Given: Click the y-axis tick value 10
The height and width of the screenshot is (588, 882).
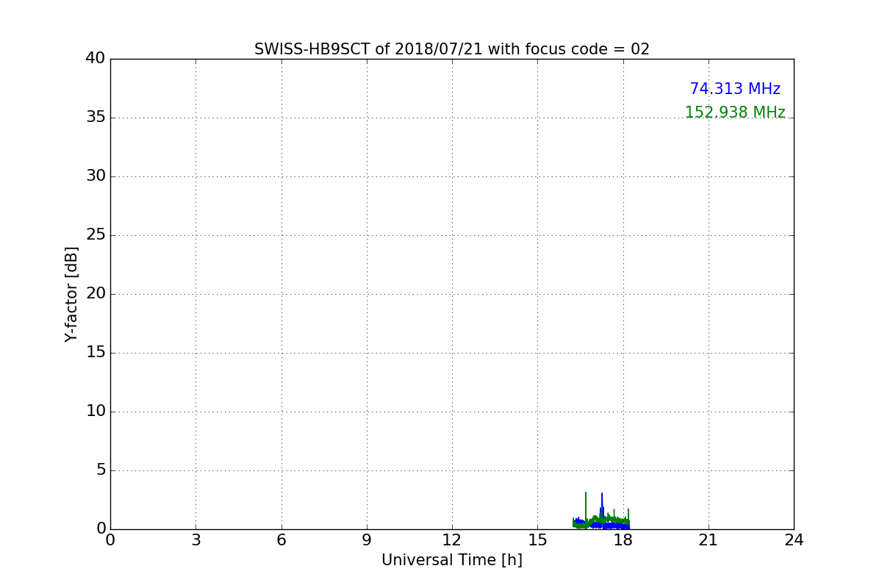Looking at the screenshot, I should (x=96, y=412).
